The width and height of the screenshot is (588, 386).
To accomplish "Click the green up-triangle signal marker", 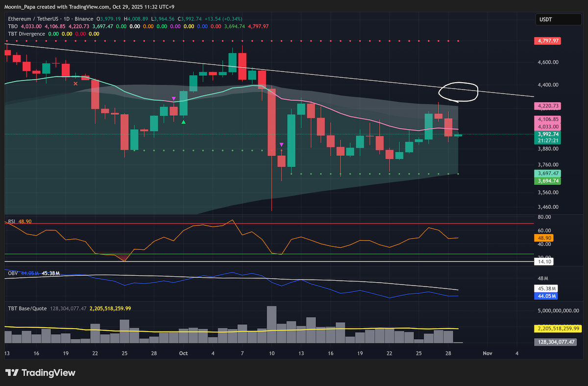I will [183, 121].
